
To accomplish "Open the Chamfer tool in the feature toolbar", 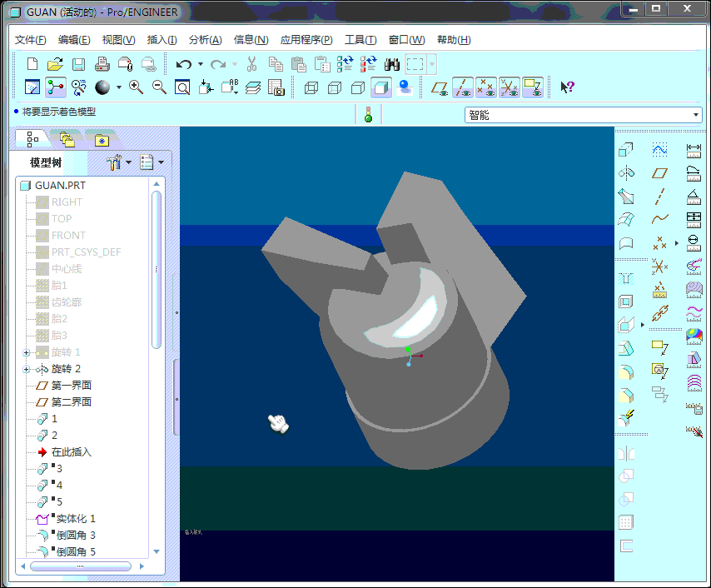I will coord(626,396).
